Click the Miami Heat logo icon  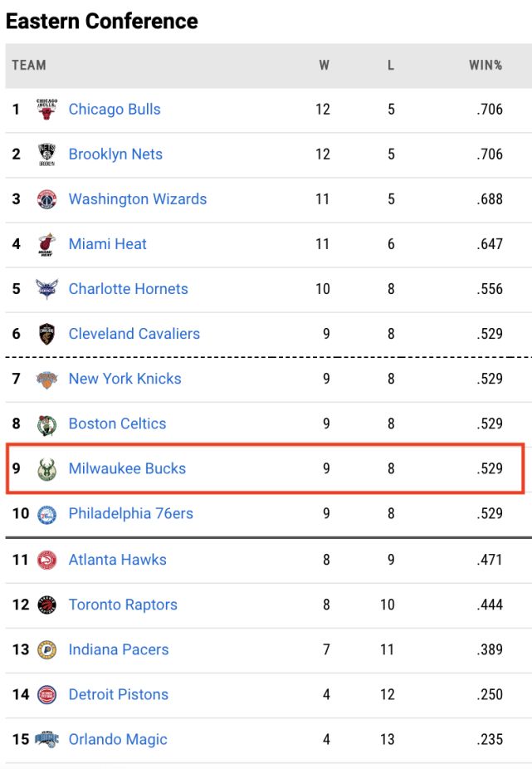[47, 244]
